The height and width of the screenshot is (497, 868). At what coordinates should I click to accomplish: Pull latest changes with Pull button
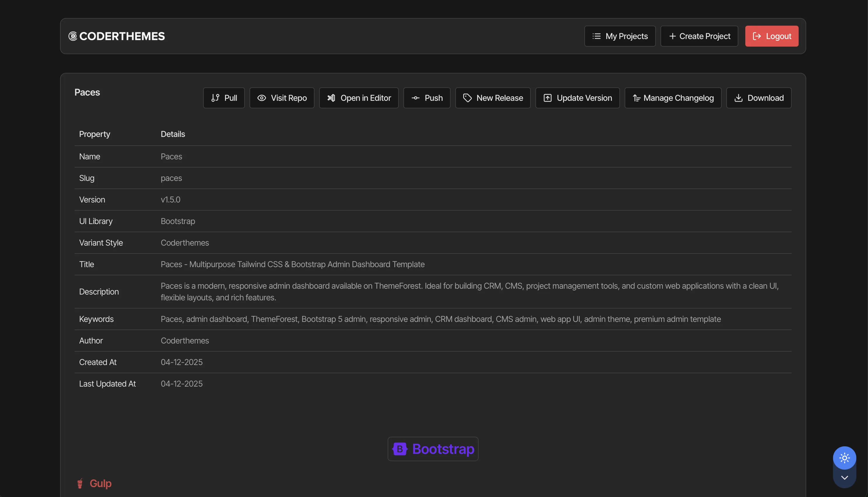click(224, 98)
